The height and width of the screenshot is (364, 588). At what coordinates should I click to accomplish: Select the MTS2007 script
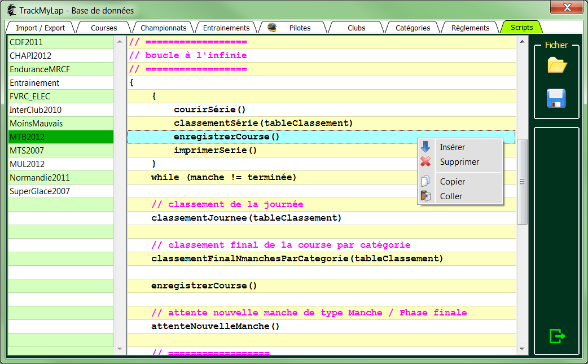[x=61, y=150]
